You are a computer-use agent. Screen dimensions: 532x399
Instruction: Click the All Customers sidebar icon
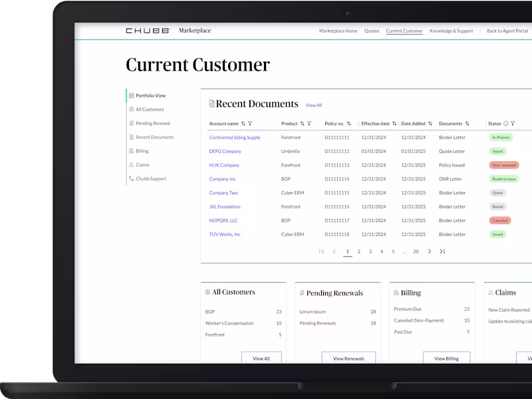coord(132,109)
